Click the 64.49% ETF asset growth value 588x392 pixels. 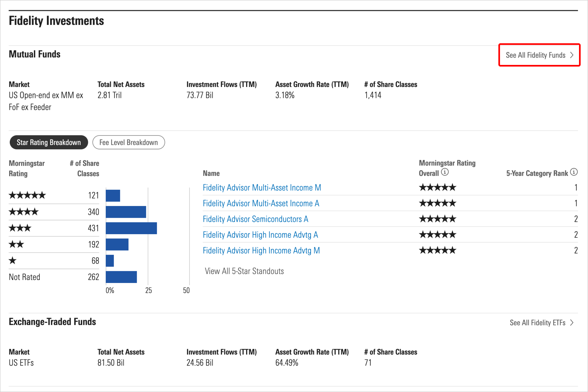click(x=287, y=363)
